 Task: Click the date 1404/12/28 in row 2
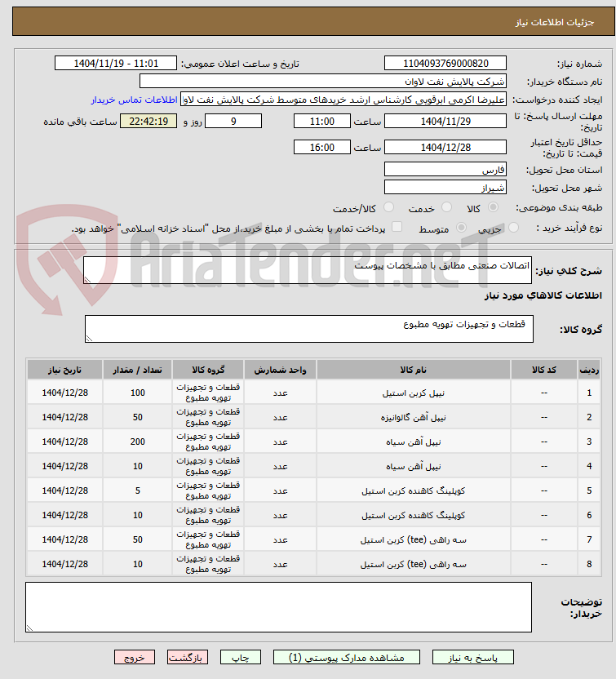tap(64, 418)
